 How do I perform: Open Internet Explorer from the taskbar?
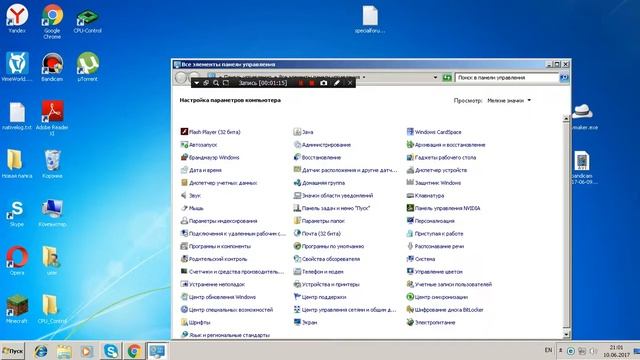click(x=41, y=351)
